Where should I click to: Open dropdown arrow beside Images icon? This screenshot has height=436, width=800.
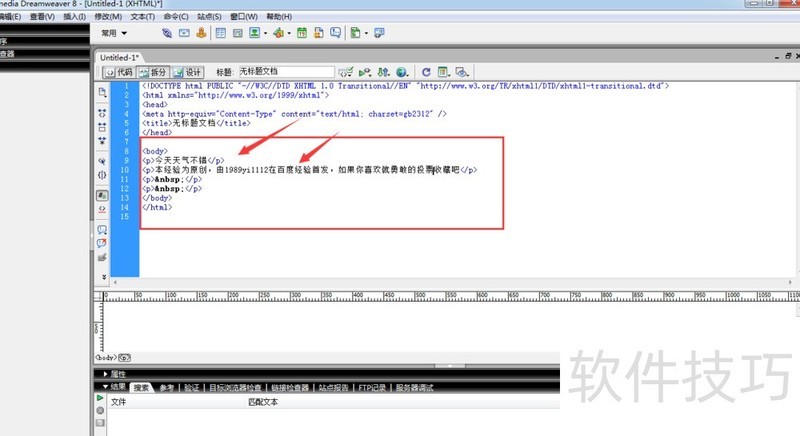pos(265,34)
